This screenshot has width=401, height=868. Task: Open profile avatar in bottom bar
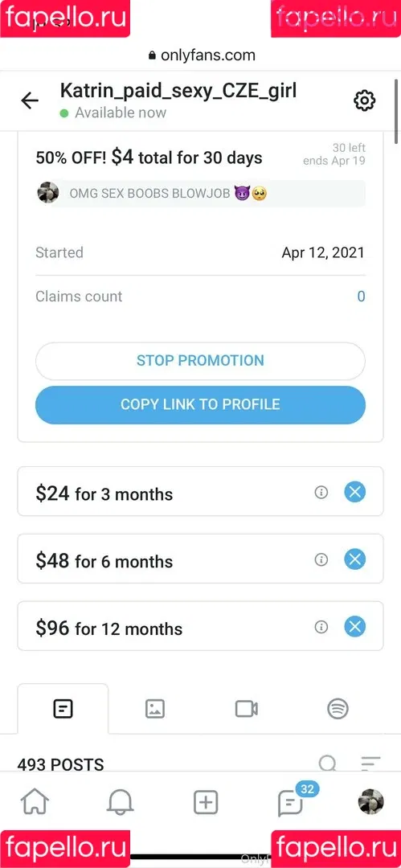click(x=370, y=802)
